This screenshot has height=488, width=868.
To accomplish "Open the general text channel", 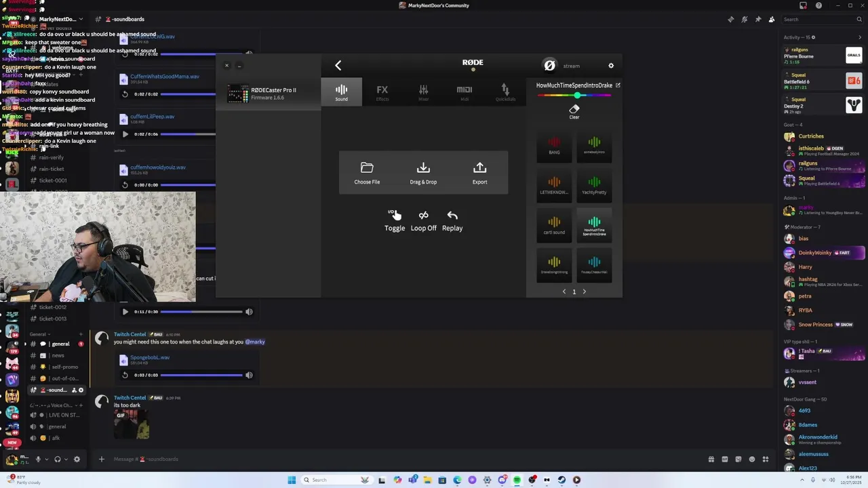I will [x=56, y=344].
